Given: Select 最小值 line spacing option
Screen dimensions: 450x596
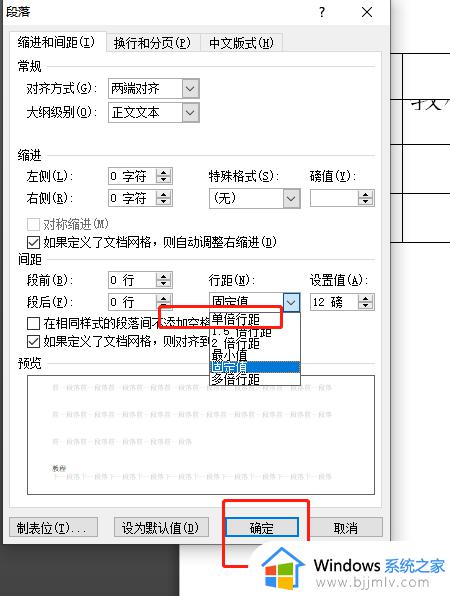Looking at the screenshot, I should click(255, 355).
